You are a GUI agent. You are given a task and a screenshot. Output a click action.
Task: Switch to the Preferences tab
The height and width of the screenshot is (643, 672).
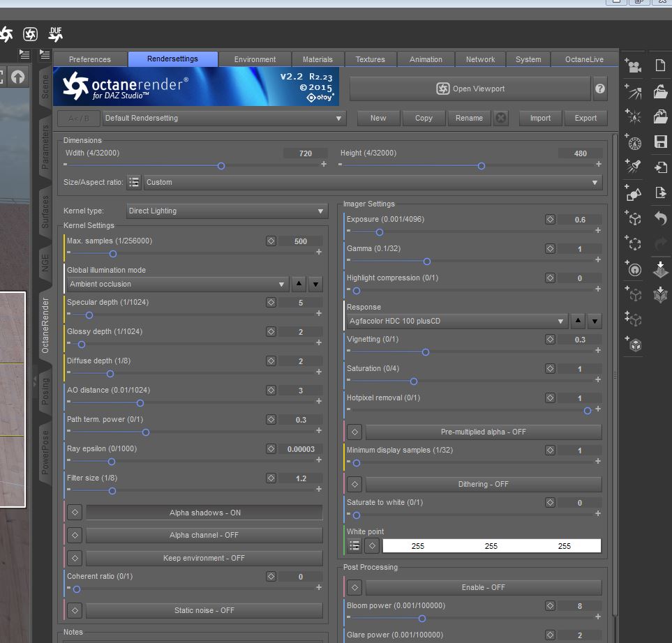click(89, 59)
